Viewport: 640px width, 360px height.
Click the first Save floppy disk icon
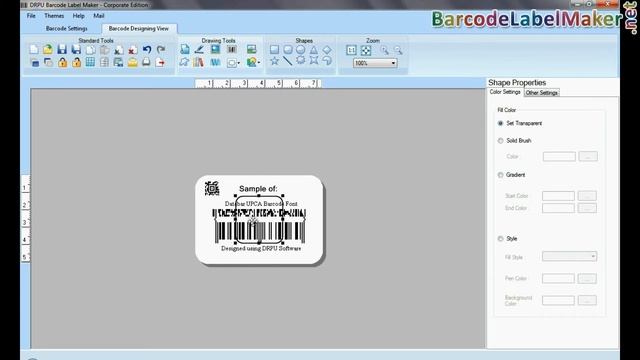62,50
